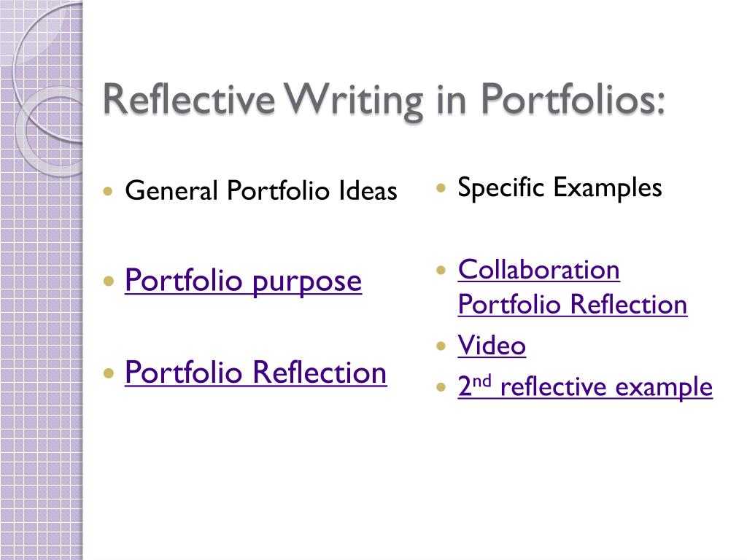Select the "Specific Examples" text

point(560,187)
